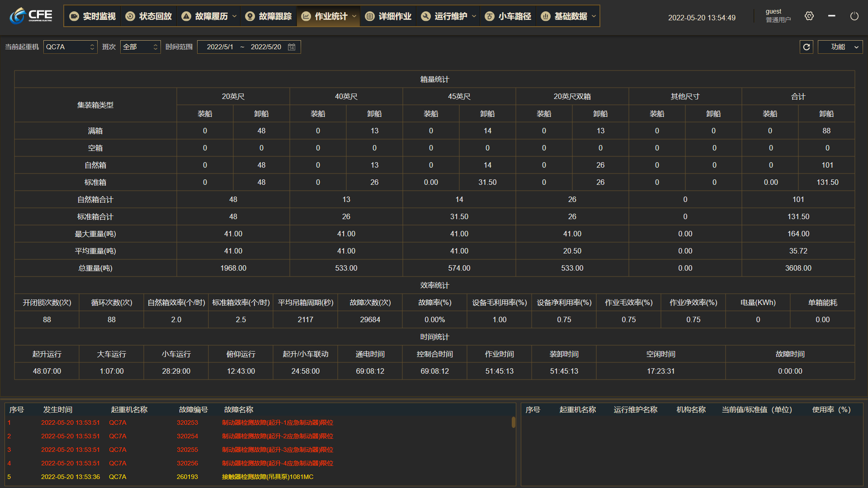The image size is (868, 488).
Task: Open the 功能 dropdown
Action: click(840, 47)
